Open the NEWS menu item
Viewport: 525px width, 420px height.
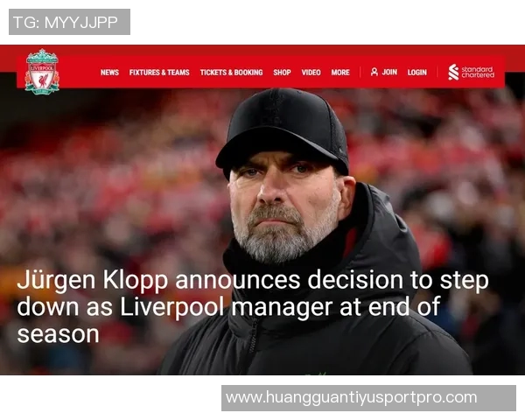point(109,73)
